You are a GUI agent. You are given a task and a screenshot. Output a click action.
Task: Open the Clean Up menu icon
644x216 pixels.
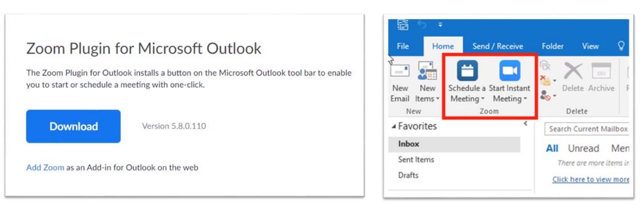click(547, 81)
